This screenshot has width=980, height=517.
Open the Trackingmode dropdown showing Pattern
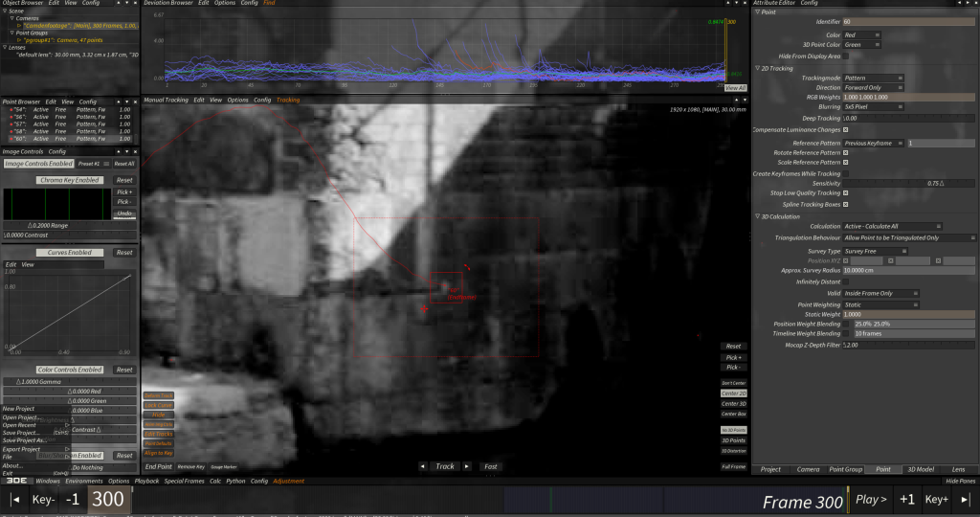(873, 79)
